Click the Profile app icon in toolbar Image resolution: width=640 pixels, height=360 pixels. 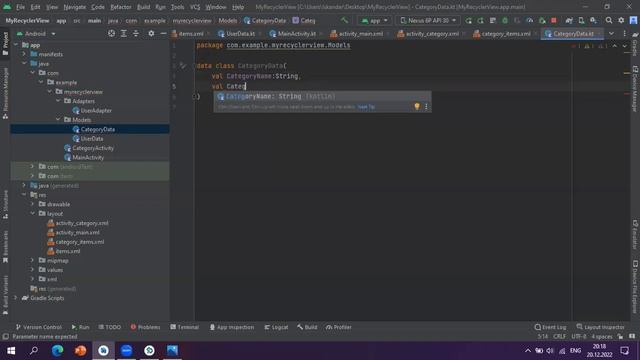(x=529, y=20)
